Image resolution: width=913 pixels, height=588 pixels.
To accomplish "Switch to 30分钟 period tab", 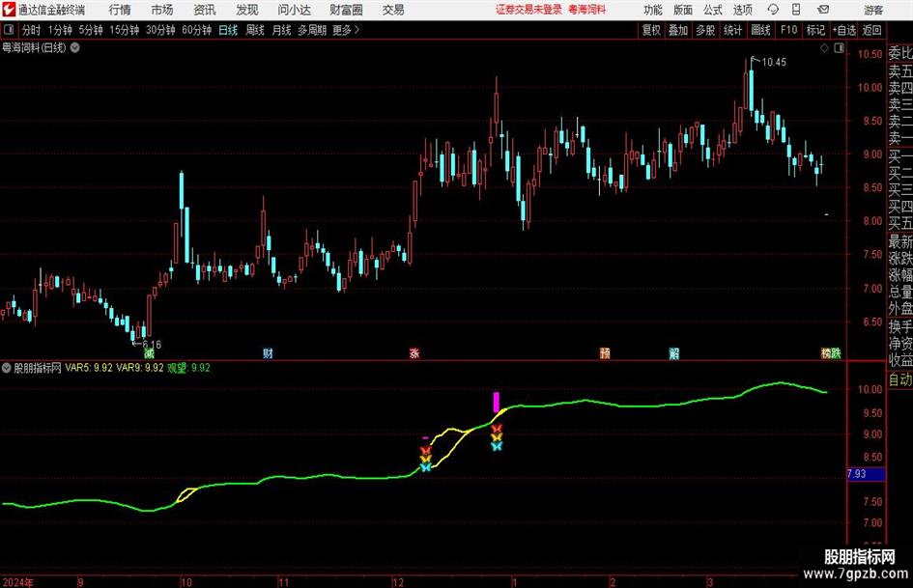I will [x=160, y=30].
